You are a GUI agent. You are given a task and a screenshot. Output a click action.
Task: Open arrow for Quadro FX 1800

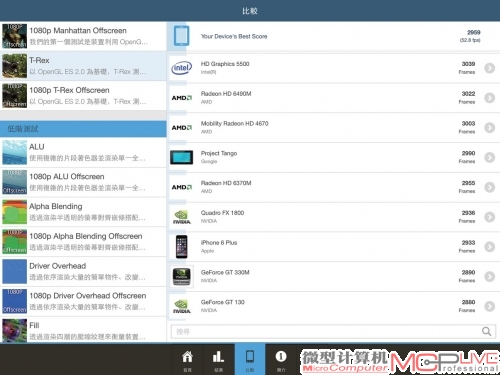[x=489, y=217]
